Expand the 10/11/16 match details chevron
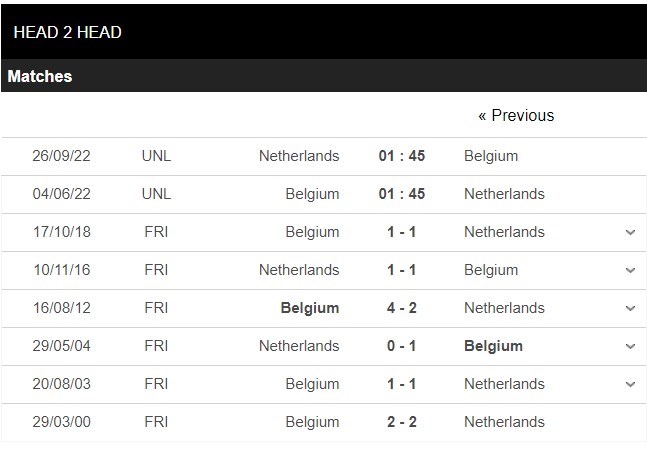Viewport: 647px width, 452px height. click(630, 270)
